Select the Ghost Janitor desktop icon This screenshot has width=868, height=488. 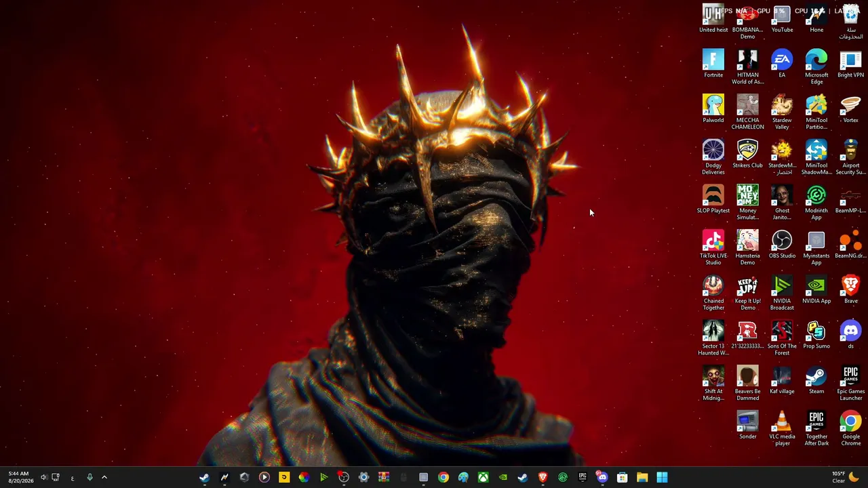coord(782,203)
